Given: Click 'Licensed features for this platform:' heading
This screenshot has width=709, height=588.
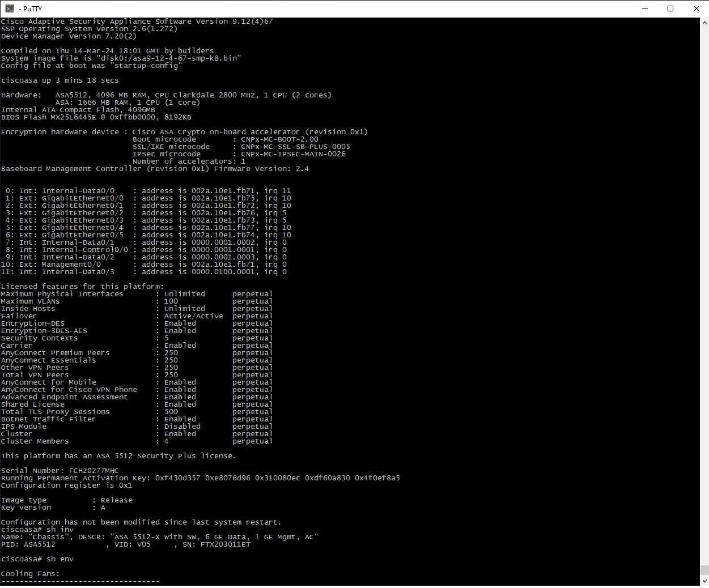Looking at the screenshot, I should [x=82, y=287].
